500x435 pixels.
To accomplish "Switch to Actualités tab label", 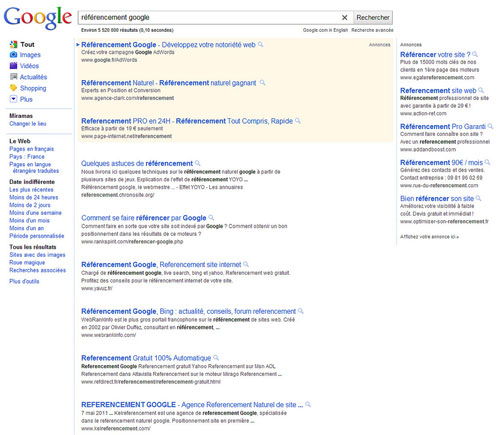I will click(33, 77).
